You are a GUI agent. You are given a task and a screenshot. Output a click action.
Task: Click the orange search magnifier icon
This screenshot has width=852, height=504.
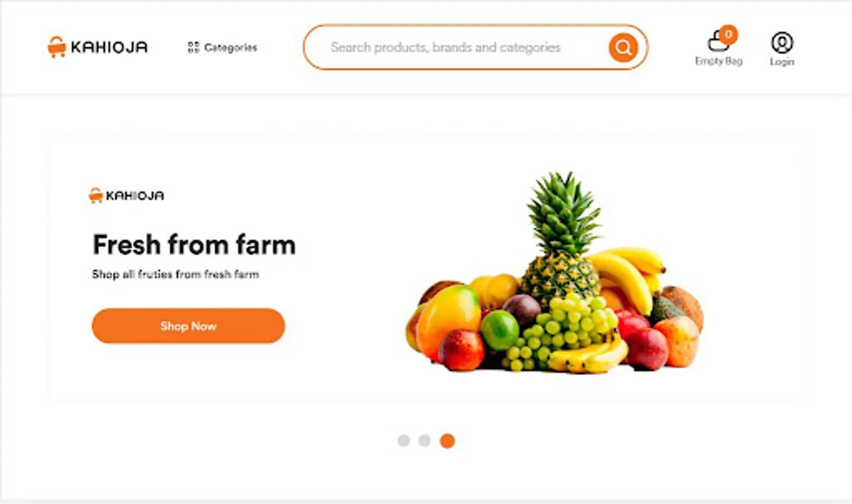(x=623, y=48)
